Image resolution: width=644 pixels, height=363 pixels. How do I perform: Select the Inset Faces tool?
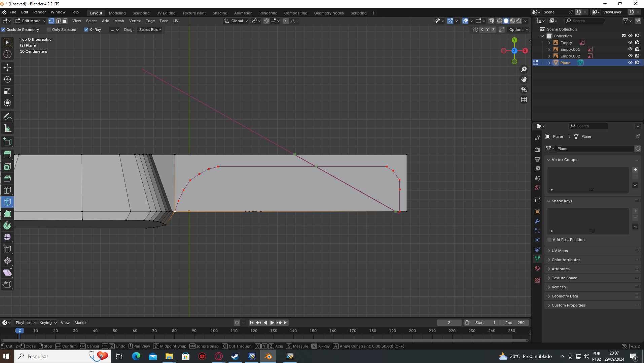coord(7,167)
